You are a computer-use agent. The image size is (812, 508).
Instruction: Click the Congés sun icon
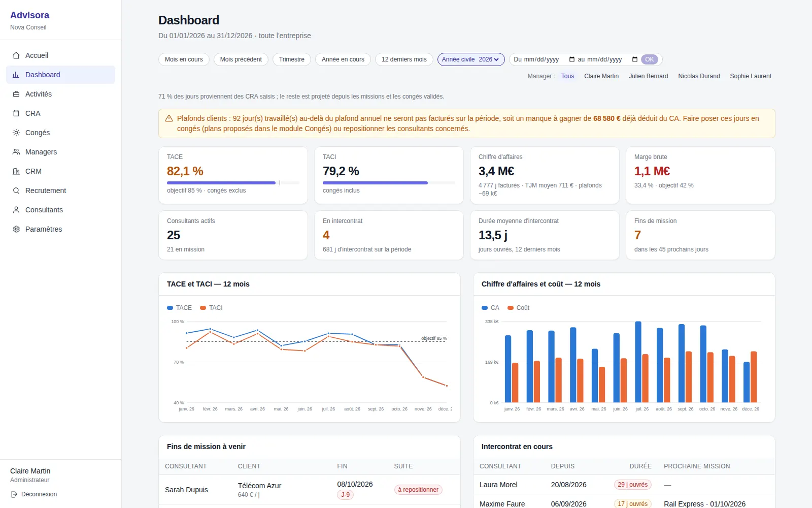pyautogui.click(x=16, y=133)
